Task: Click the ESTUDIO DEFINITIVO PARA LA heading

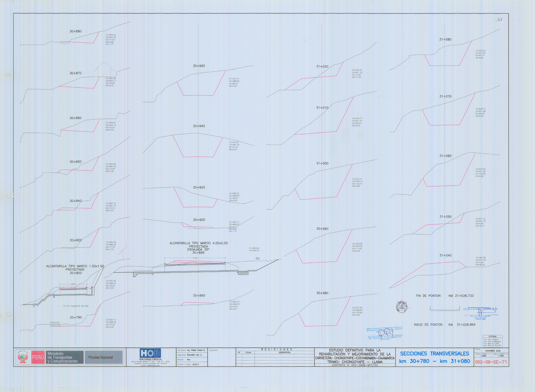Action: [x=355, y=350]
